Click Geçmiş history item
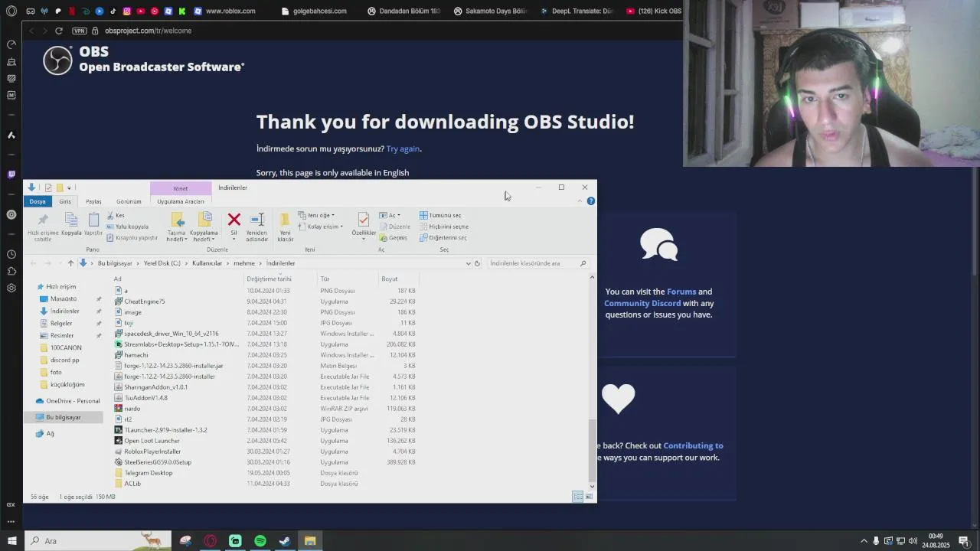Viewport: 980px width, 551px height. tap(394, 237)
